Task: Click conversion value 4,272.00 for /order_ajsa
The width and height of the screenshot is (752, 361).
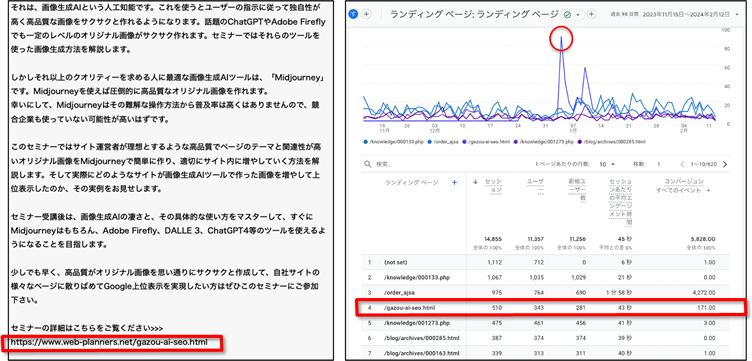Action: tap(705, 292)
